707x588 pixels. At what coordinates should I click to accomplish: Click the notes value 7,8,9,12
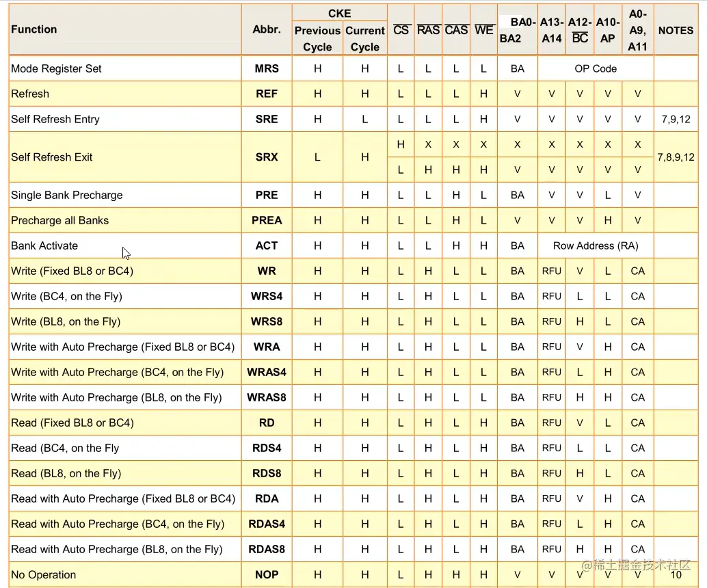coord(676,157)
